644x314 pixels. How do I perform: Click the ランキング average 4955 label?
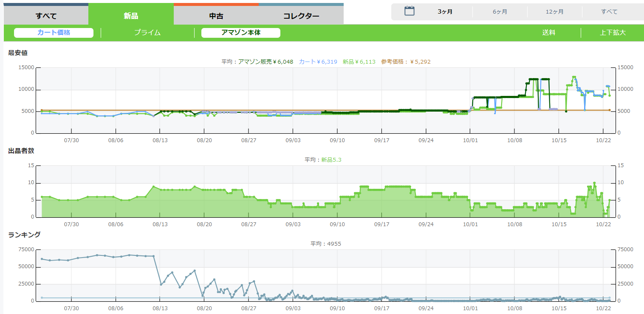[x=326, y=244]
